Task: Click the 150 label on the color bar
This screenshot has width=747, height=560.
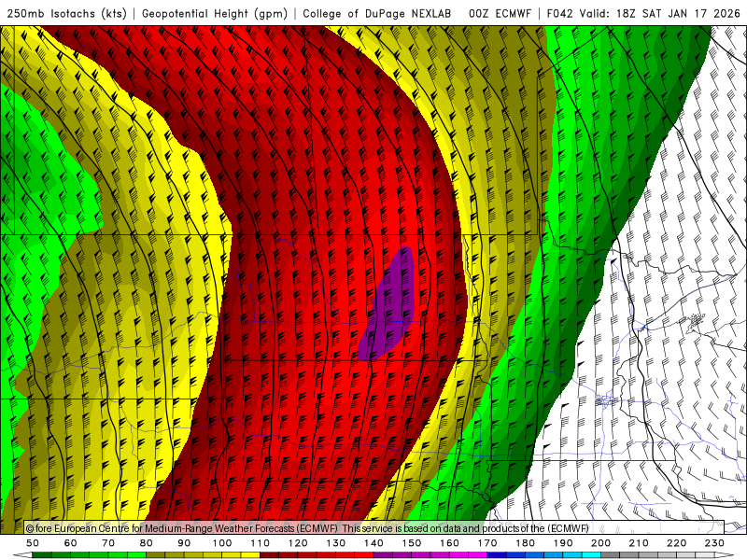Action: click(x=412, y=543)
